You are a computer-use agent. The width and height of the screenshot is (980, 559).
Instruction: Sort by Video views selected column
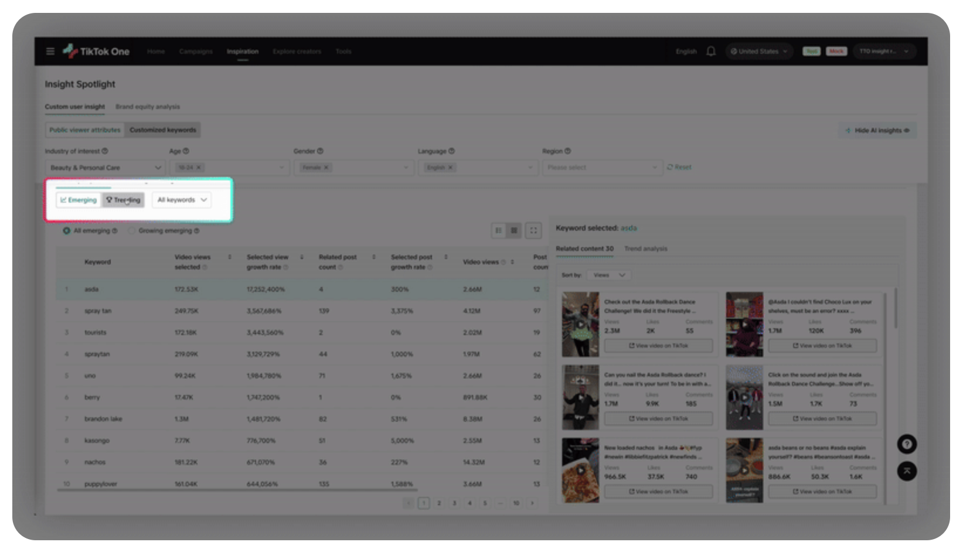click(x=230, y=257)
